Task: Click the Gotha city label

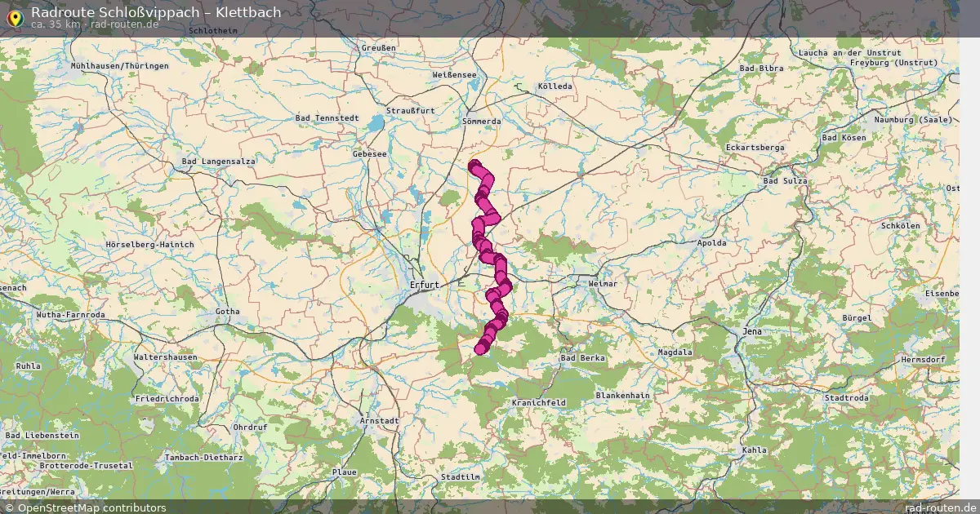Action: tap(228, 311)
